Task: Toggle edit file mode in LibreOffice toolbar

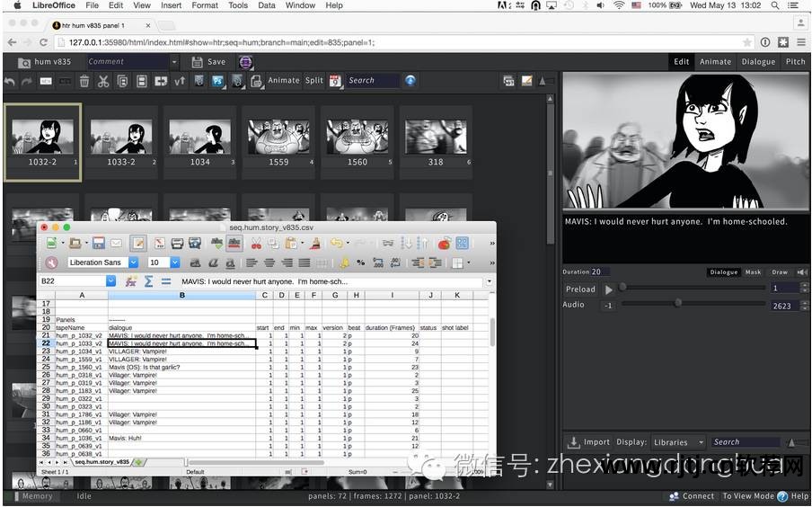Action: coord(137,243)
